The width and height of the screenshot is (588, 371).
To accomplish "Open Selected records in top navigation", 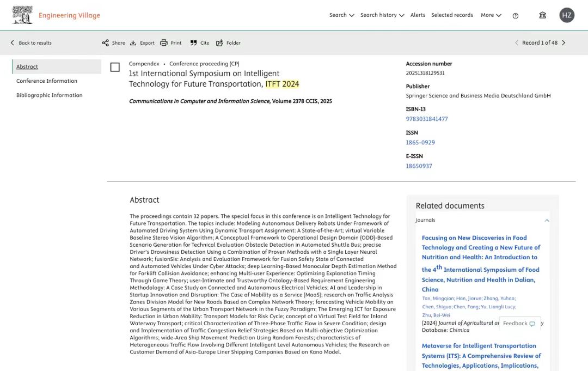I will 452,15.
